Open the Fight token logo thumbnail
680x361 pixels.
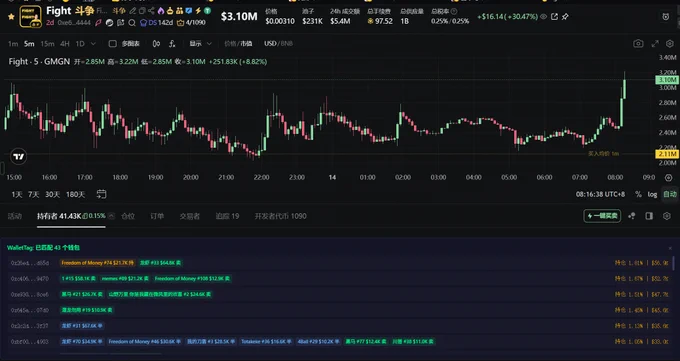pyautogui.click(x=30, y=16)
